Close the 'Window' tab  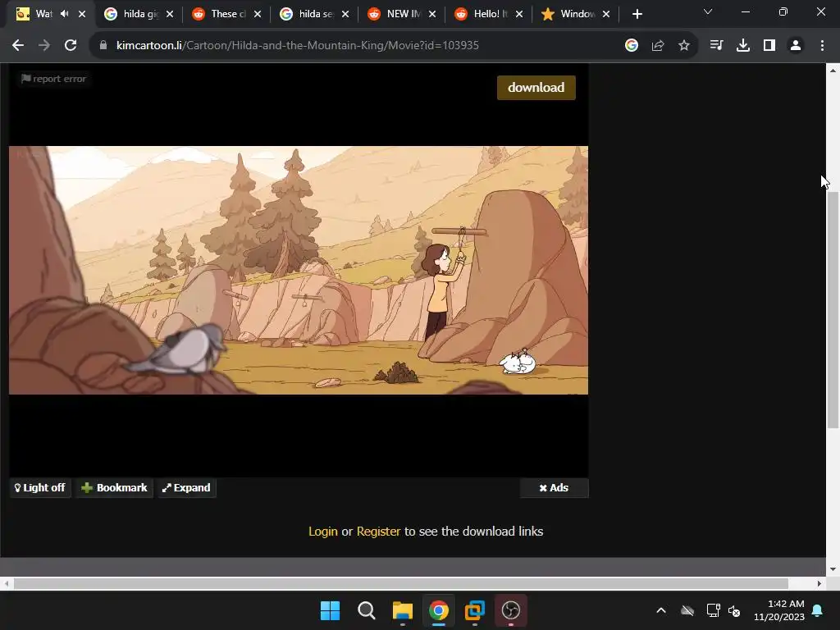606,14
